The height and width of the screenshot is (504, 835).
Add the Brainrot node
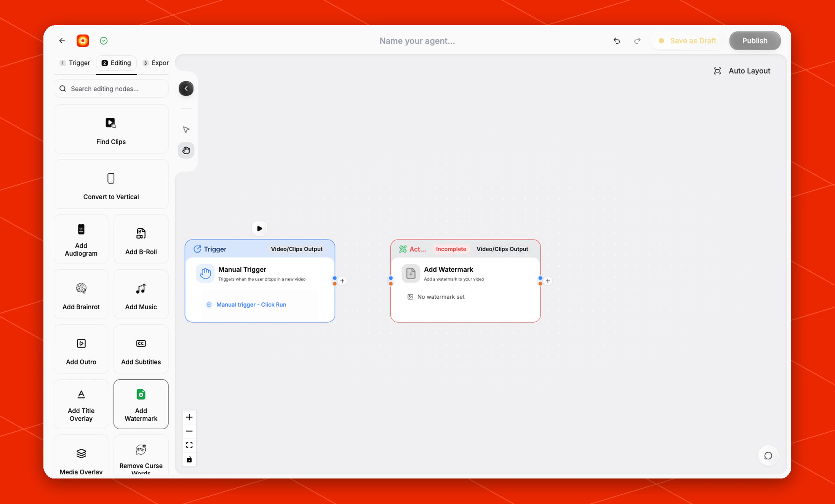81,294
